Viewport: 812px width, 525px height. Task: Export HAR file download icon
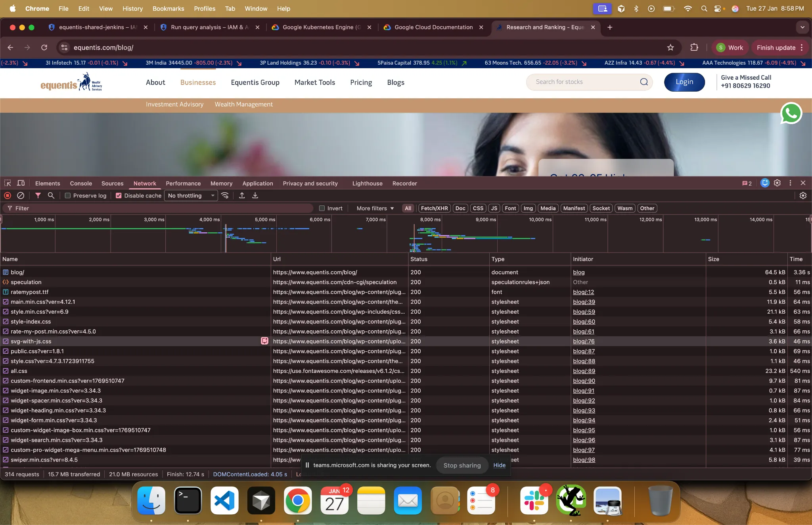point(255,195)
